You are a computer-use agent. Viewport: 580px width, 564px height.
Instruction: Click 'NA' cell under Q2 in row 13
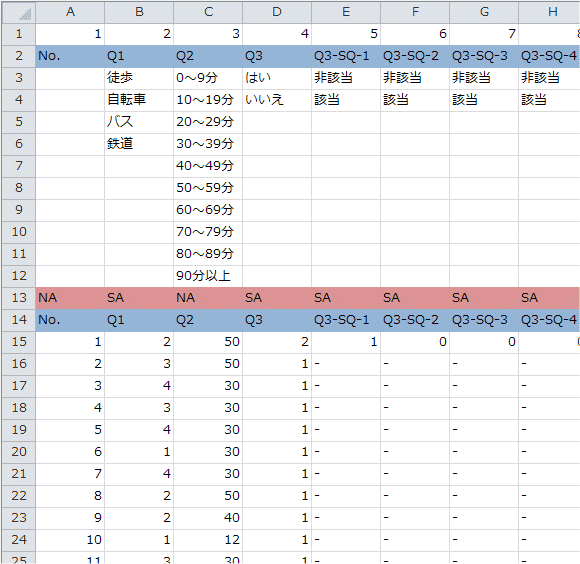tap(208, 298)
